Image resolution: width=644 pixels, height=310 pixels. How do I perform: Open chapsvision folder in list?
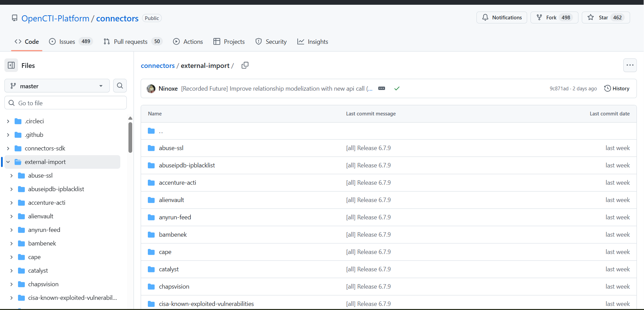coord(174,287)
